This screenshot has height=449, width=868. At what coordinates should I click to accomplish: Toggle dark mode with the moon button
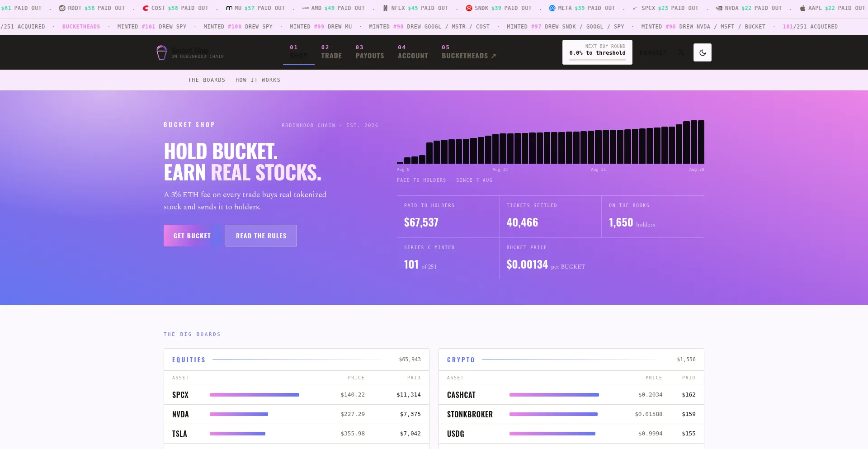tap(702, 52)
